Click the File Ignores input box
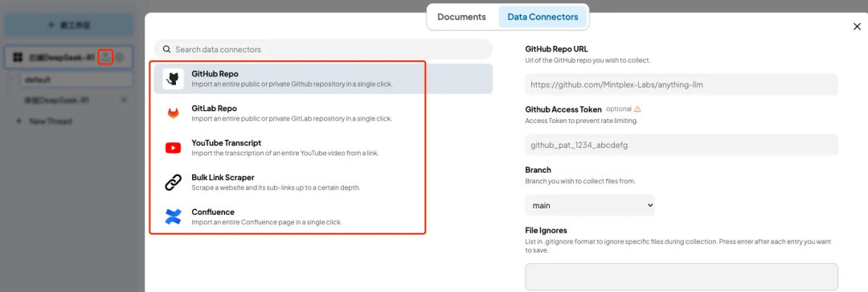Screen dimensions: 868x292 [x=682, y=277]
